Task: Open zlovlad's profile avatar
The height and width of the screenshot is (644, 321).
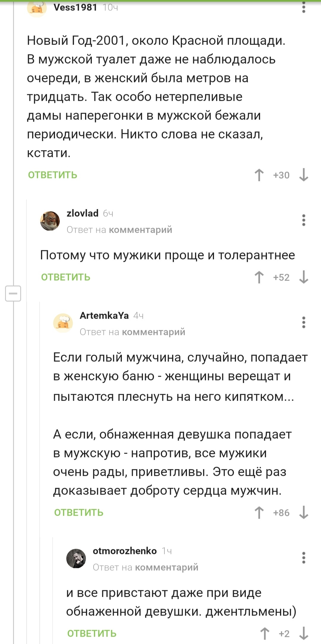Action: coord(50,221)
